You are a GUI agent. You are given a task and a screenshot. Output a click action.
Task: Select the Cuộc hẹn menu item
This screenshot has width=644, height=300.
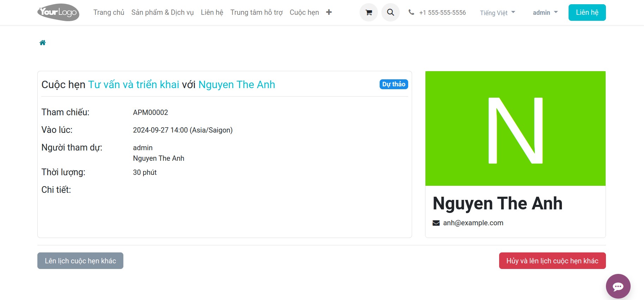click(x=304, y=12)
